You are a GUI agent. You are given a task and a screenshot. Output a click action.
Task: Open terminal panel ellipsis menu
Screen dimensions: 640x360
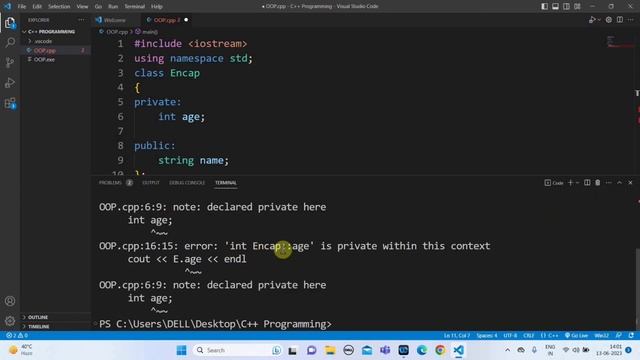[609, 182]
